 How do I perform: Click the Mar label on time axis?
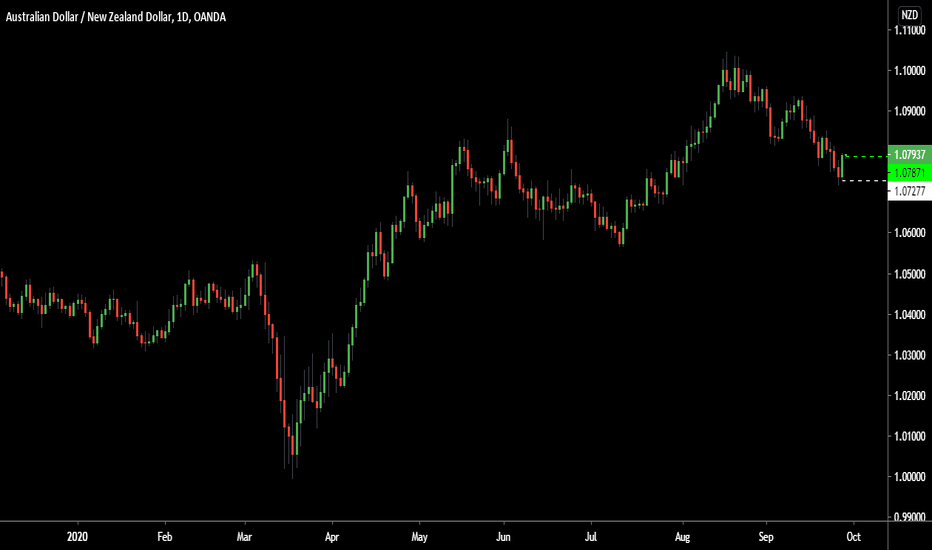tap(244, 537)
